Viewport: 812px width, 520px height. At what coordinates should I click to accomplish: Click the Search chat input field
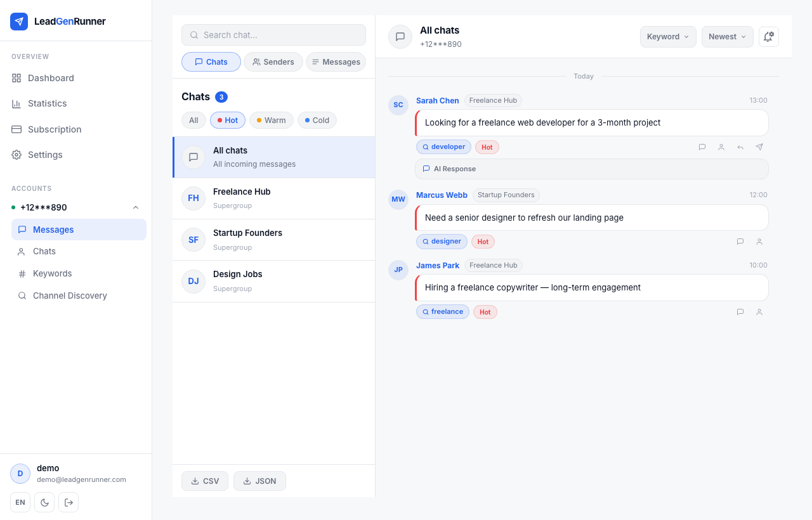click(273, 35)
